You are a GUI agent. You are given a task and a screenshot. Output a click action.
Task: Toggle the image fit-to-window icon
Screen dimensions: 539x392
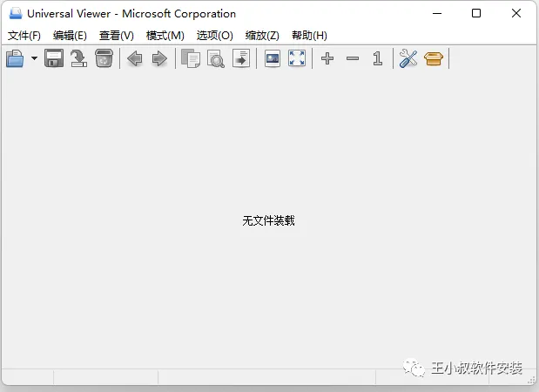click(x=273, y=58)
